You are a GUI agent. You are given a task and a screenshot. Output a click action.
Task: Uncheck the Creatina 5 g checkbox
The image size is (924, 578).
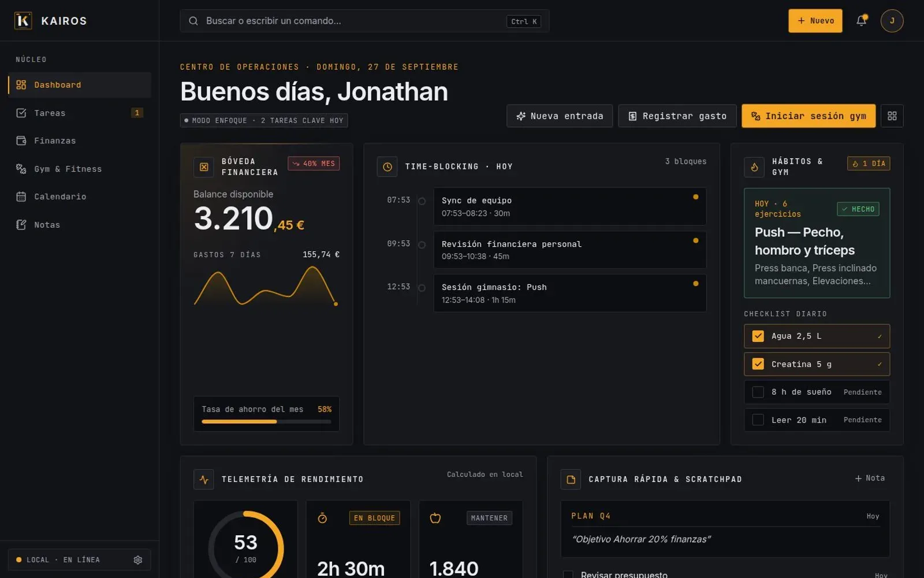(758, 364)
